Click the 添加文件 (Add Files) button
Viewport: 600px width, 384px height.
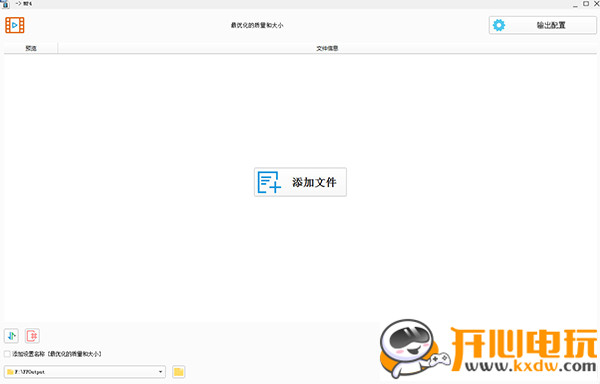pyautogui.click(x=300, y=182)
